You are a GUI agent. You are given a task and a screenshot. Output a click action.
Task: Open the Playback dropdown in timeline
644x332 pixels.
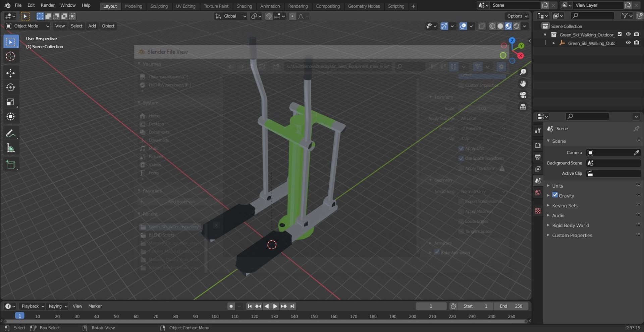[33, 306]
